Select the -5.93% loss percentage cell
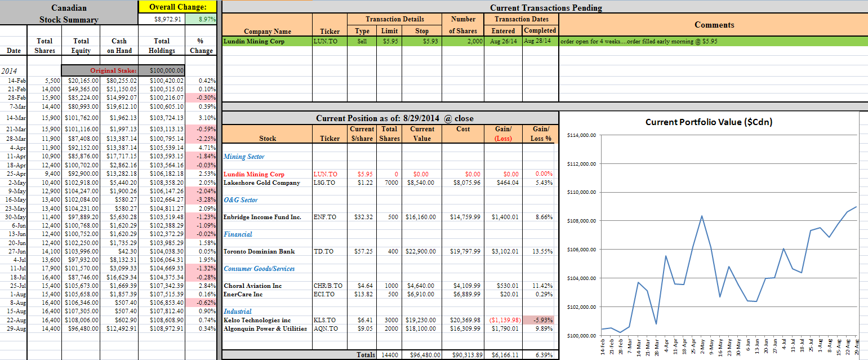 tap(540, 320)
